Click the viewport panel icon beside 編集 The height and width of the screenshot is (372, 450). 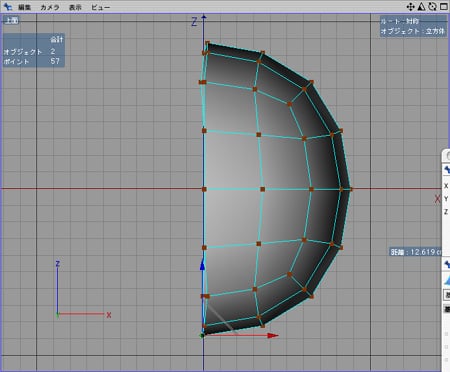point(7,6)
